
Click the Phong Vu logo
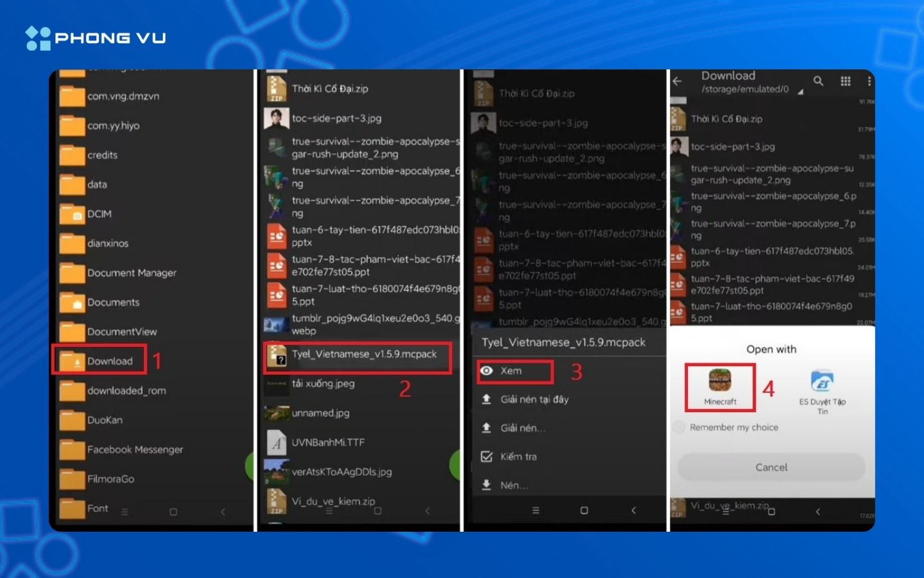click(96, 38)
